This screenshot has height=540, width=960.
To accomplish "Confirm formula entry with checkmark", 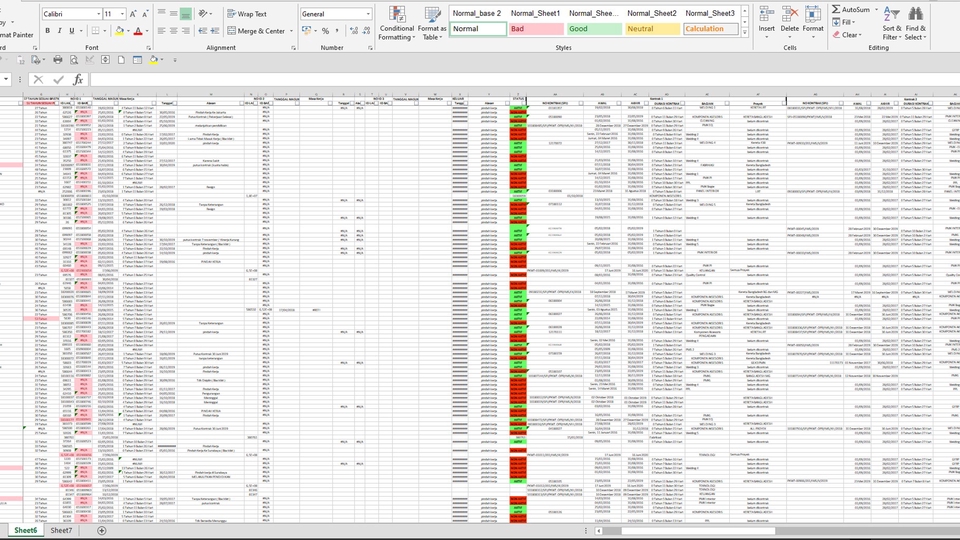I will point(58,80).
